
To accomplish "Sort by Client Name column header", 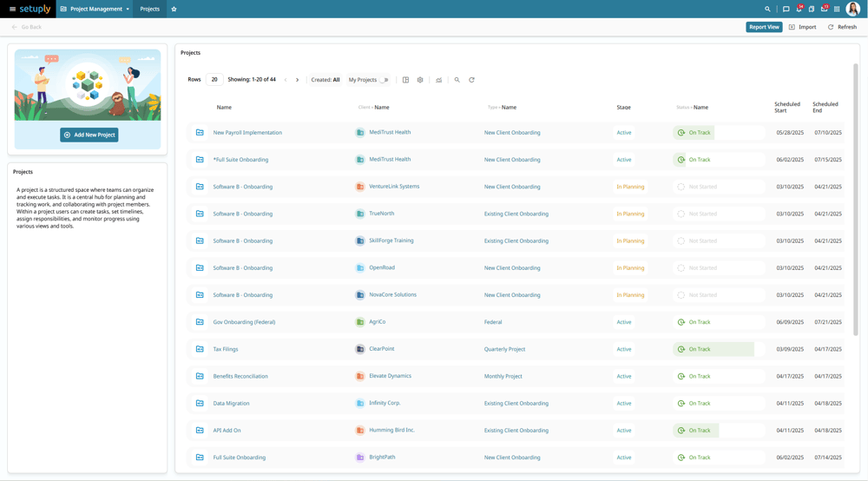I will pos(373,108).
